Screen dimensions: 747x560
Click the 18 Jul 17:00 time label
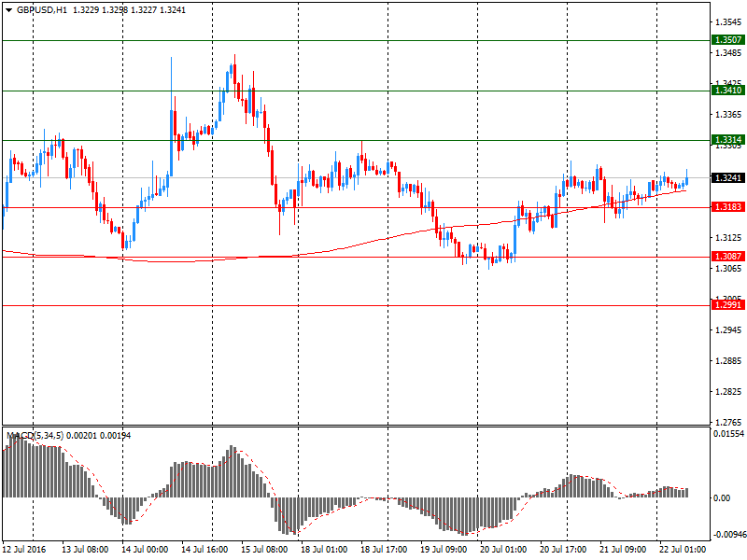coord(384,549)
